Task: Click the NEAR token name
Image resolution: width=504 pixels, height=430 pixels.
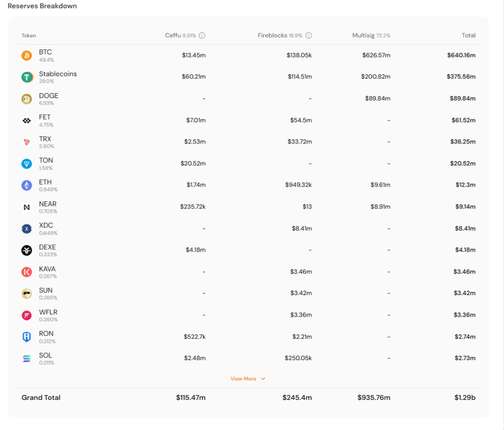Action: pyautogui.click(x=48, y=204)
